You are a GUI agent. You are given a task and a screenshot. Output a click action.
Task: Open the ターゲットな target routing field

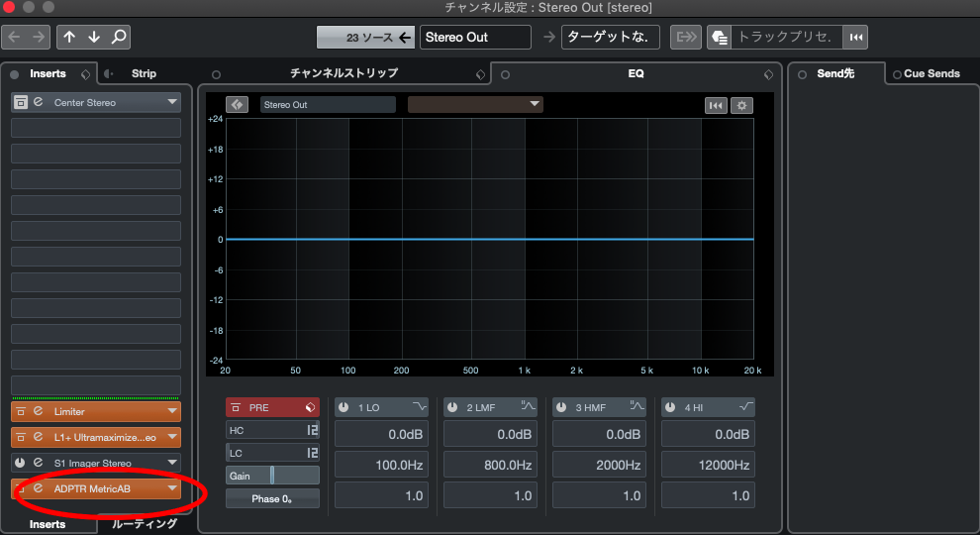pos(611,37)
